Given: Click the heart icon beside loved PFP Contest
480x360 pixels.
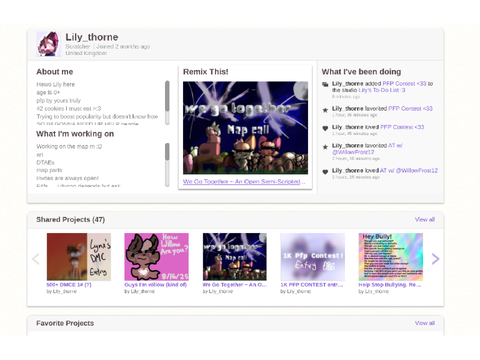Looking at the screenshot, I should pyautogui.click(x=325, y=128).
